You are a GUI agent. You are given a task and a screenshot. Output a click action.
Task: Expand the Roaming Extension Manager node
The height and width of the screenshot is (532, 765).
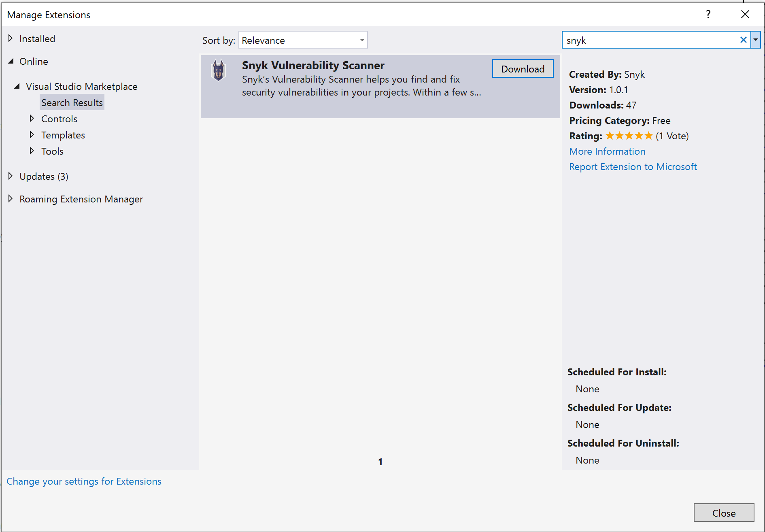click(11, 199)
